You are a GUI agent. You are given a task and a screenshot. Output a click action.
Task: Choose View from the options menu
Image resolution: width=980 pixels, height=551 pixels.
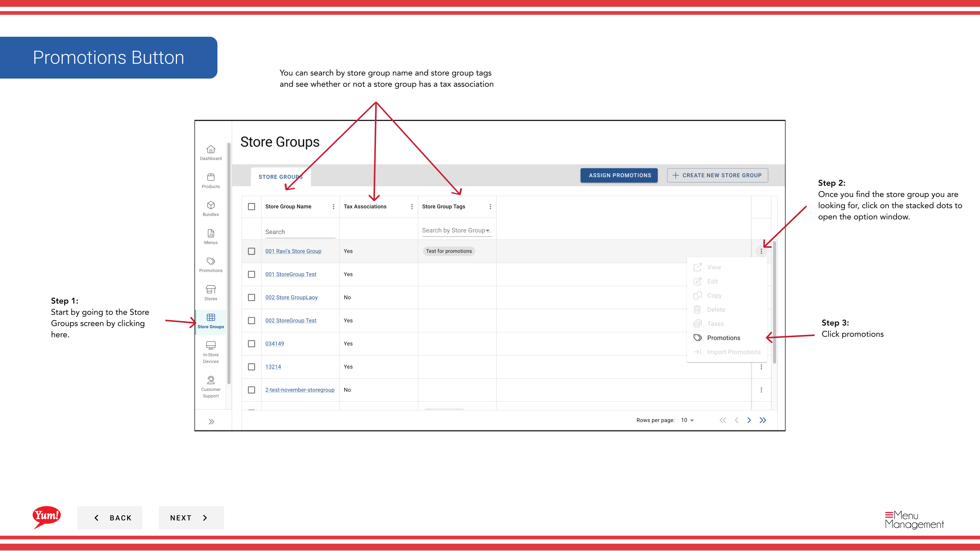(726, 267)
